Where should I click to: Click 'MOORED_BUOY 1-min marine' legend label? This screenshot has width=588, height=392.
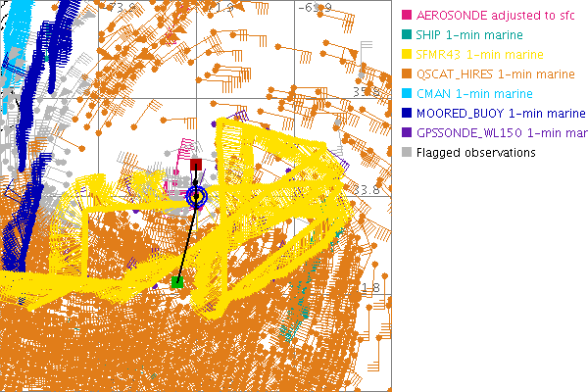click(x=500, y=114)
